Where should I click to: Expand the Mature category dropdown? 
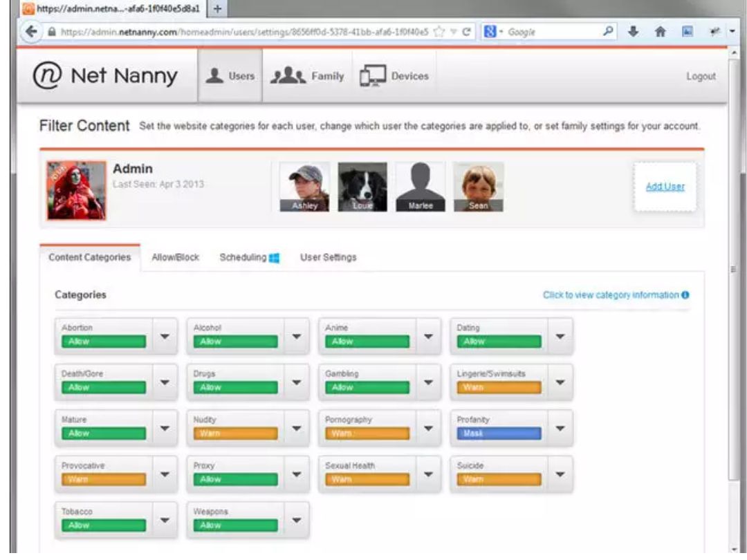[x=165, y=429]
